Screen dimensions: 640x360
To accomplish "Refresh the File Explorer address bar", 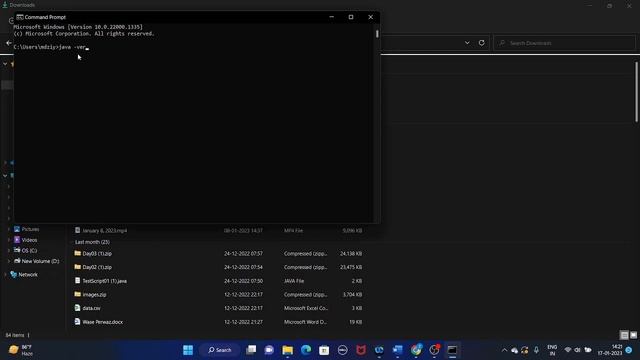I will coord(482,43).
